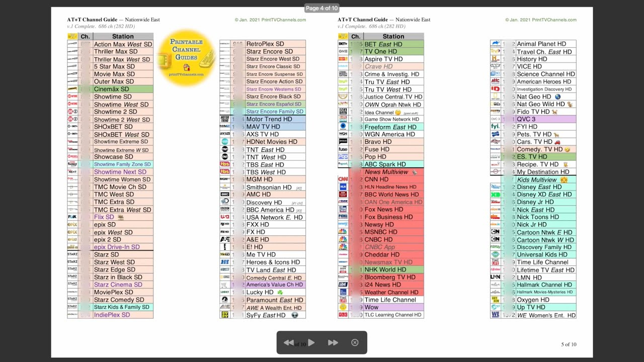Select the Weather Channel HD row
Image resolution: width=644 pixels, height=362 pixels.
pos(391,292)
